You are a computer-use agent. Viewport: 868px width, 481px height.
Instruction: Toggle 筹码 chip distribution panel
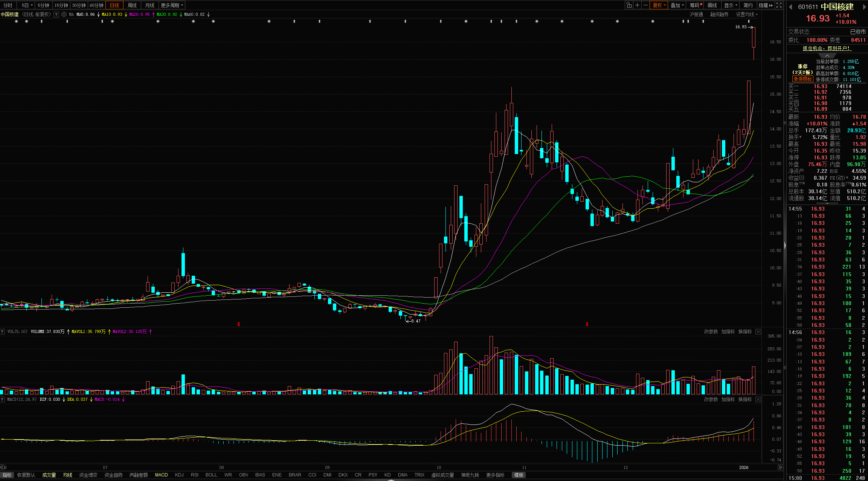click(695, 5)
